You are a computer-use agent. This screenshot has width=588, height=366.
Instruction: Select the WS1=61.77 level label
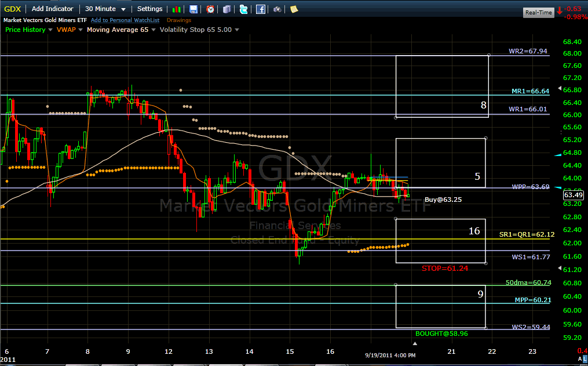click(x=531, y=257)
